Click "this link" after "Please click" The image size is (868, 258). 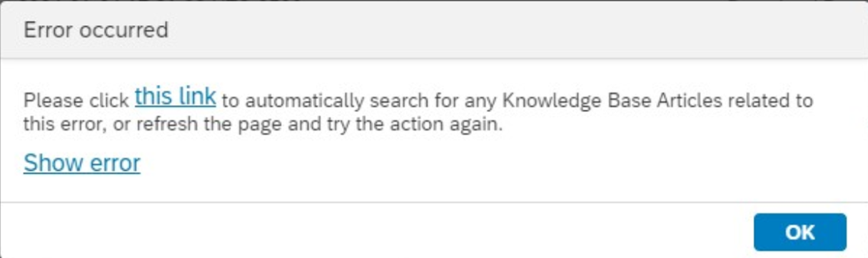[x=175, y=96]
